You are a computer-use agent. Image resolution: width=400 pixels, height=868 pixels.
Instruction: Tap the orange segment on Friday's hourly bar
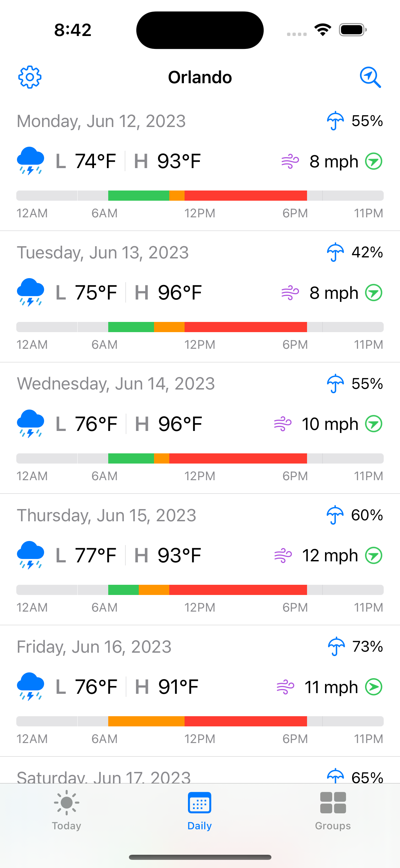coord(146,721)
